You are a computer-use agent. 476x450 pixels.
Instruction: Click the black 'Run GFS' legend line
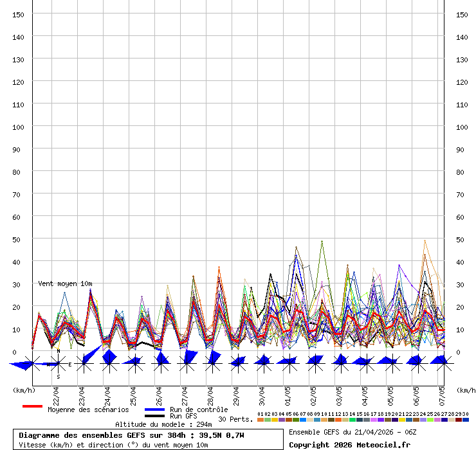click(x=155, y=417)
